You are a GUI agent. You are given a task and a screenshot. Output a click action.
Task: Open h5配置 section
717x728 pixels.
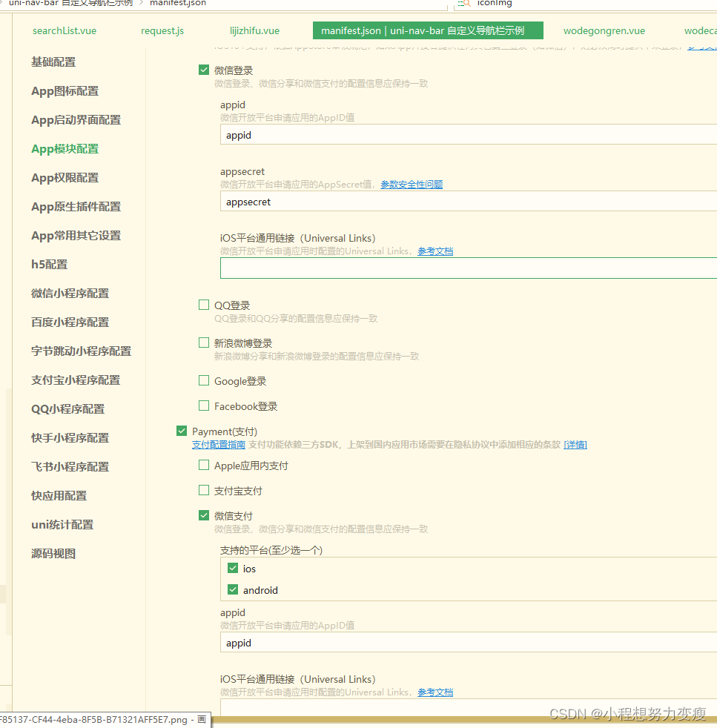(x=49, y=264)
